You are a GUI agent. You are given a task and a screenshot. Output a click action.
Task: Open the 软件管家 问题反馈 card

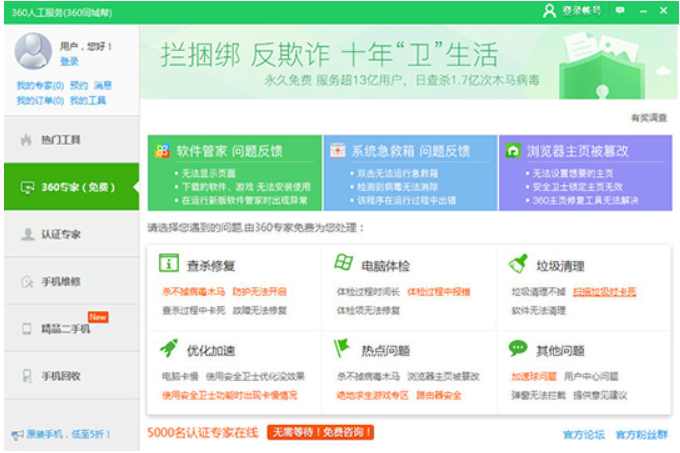[x=234, y=151]
